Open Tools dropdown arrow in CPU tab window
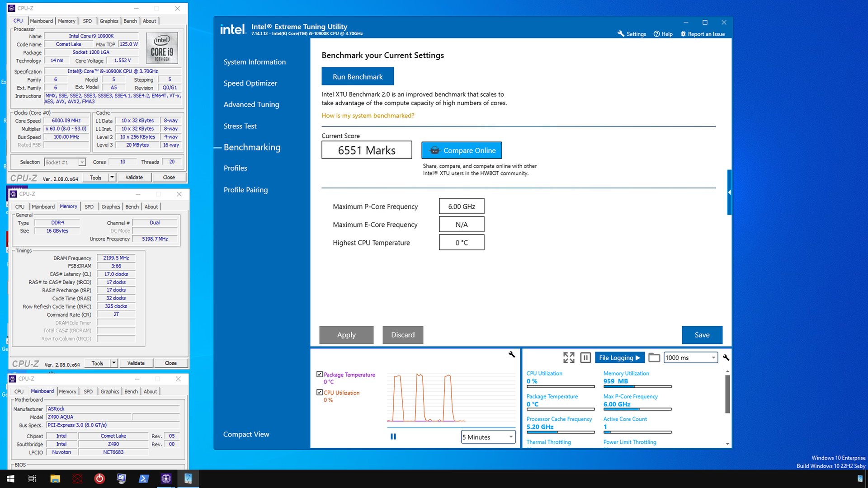Viewport: 868px width, 488px height. 112,178
